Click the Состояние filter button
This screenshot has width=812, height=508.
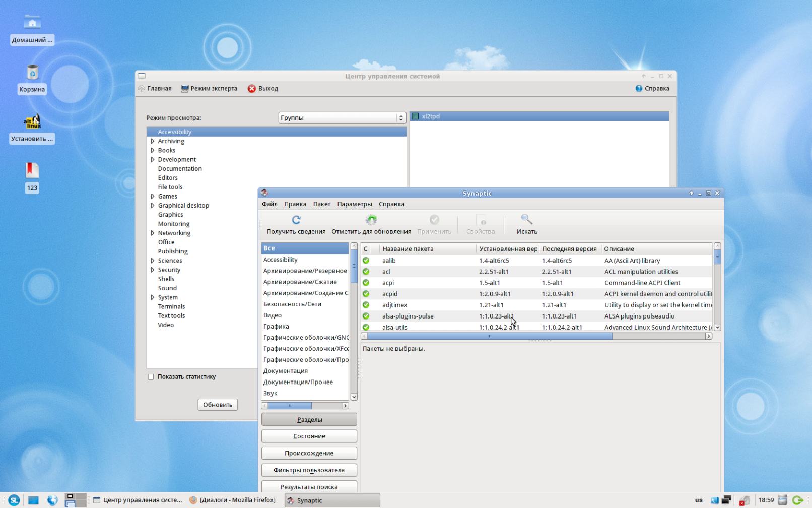309,436
